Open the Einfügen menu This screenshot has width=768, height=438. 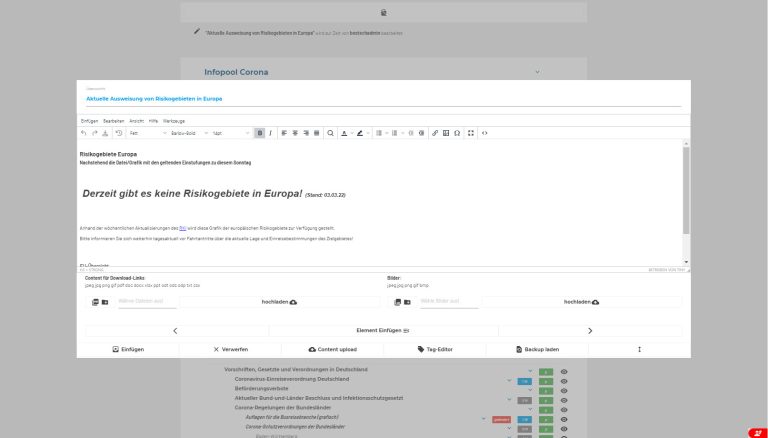click(88, 120)
